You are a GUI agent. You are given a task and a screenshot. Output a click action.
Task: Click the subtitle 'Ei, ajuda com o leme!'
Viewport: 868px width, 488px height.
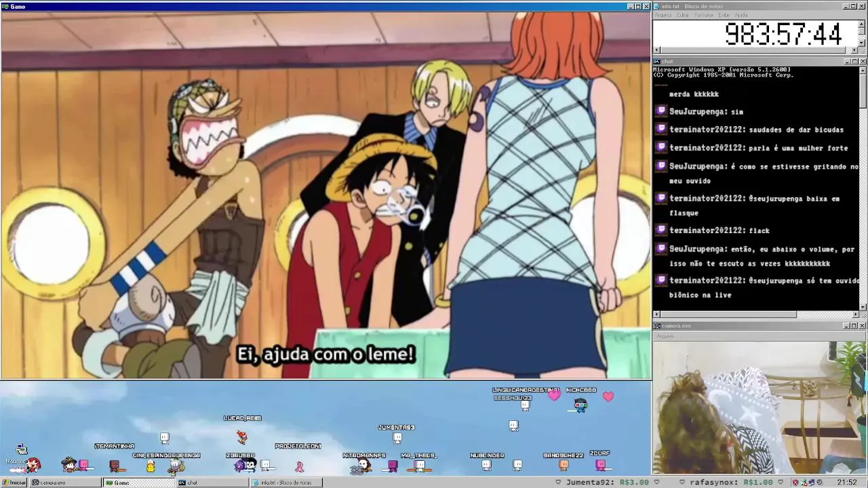click(325, 354)
